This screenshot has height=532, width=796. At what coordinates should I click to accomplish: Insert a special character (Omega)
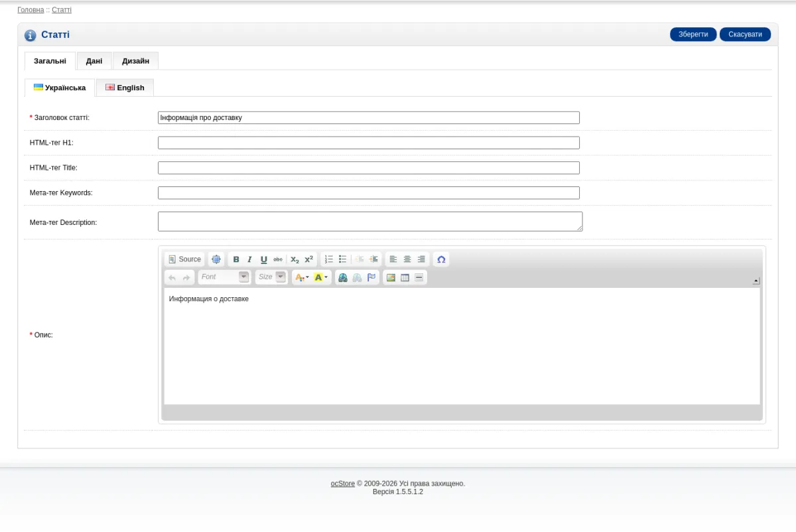441,259
